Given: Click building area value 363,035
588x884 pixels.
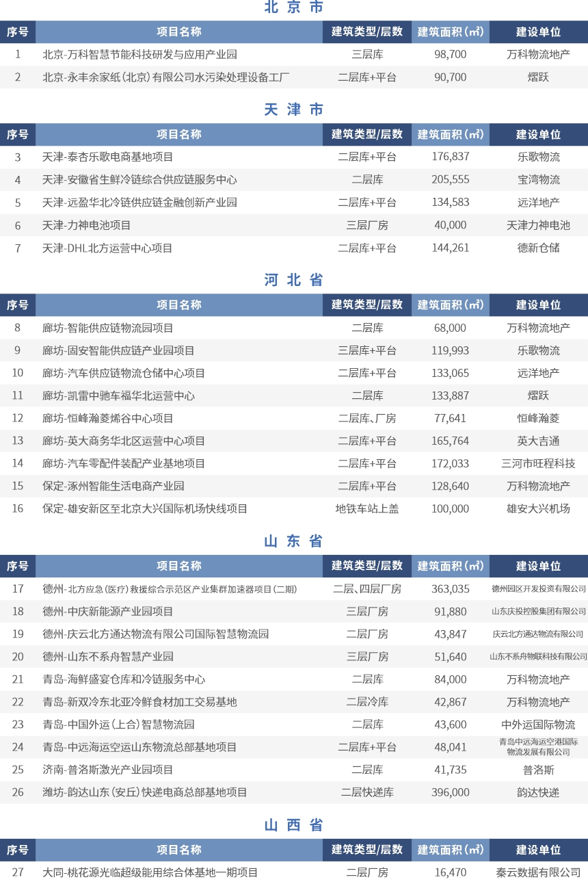Looking at the screenshot, I should click(x=451, y=588).
